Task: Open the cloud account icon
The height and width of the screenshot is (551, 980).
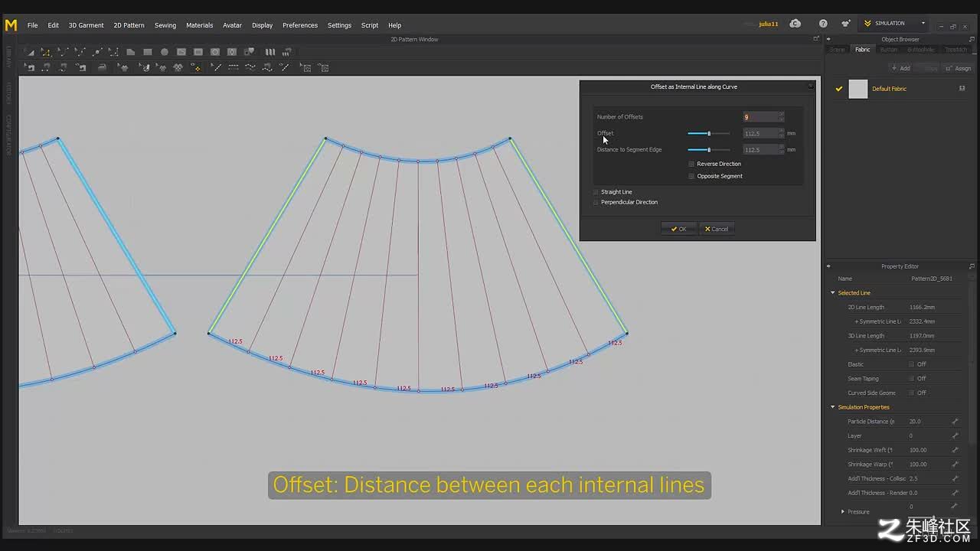Action: tap(795, 24)
